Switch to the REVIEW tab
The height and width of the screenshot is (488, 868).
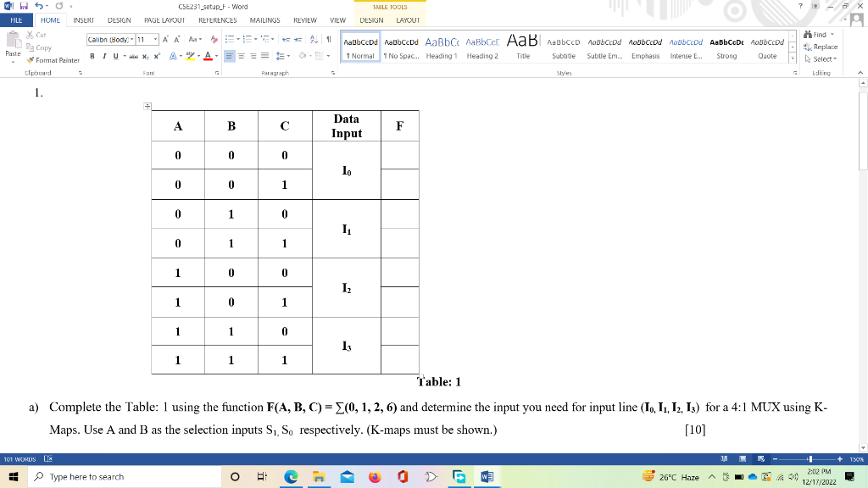(x=305, y=20)
